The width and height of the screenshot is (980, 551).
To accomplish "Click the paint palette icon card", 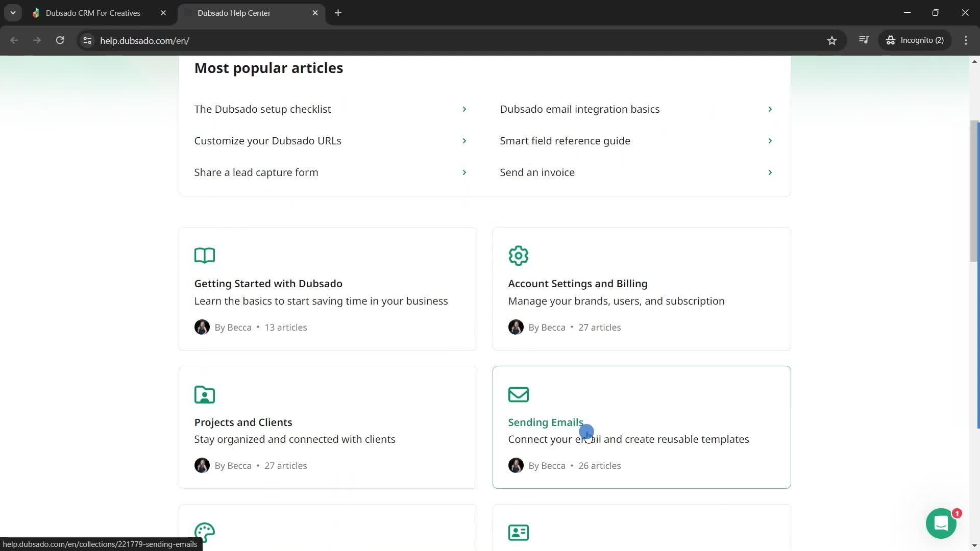I will tap(205, 533).
